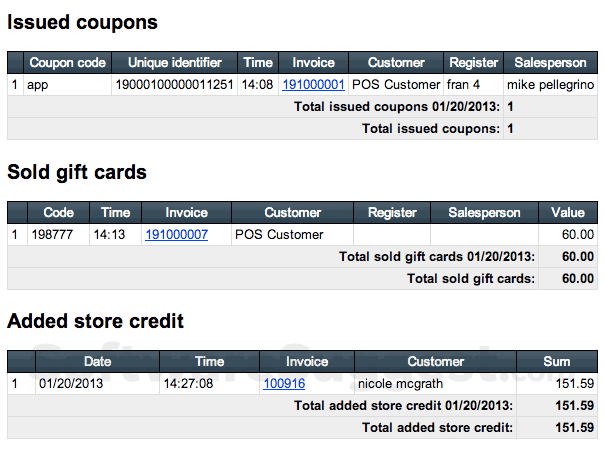604x461 pixels.
Task: Click the store credit time 14:27:08
Action: click(x=209, y=383)
